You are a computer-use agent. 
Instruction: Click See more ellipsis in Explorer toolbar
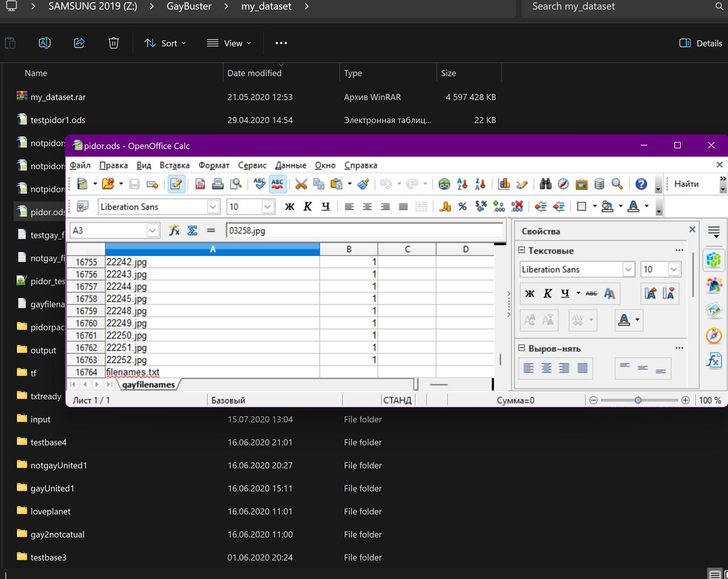pos(281,43)
